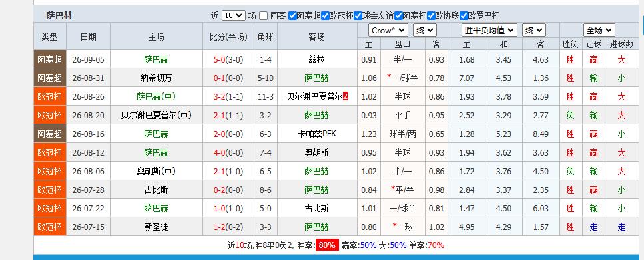Open the recent matches count dropdown showing 10
644x260 pixels.
[233, 15]
